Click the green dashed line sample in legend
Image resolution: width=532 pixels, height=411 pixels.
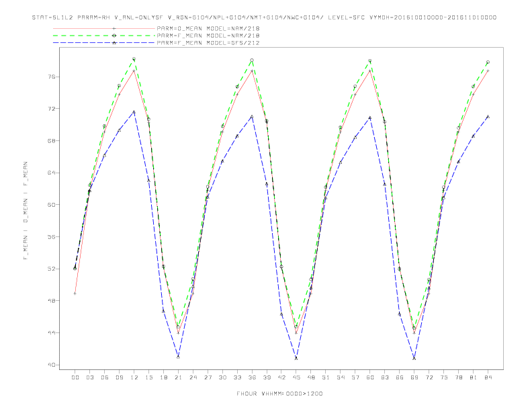104,36
